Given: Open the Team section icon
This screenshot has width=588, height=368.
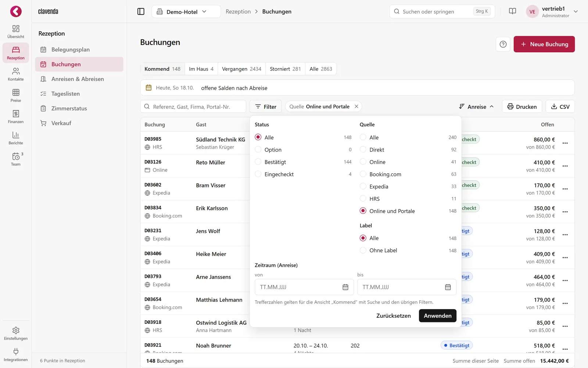Looking at the screenshot, I should [x=16, y=159].
